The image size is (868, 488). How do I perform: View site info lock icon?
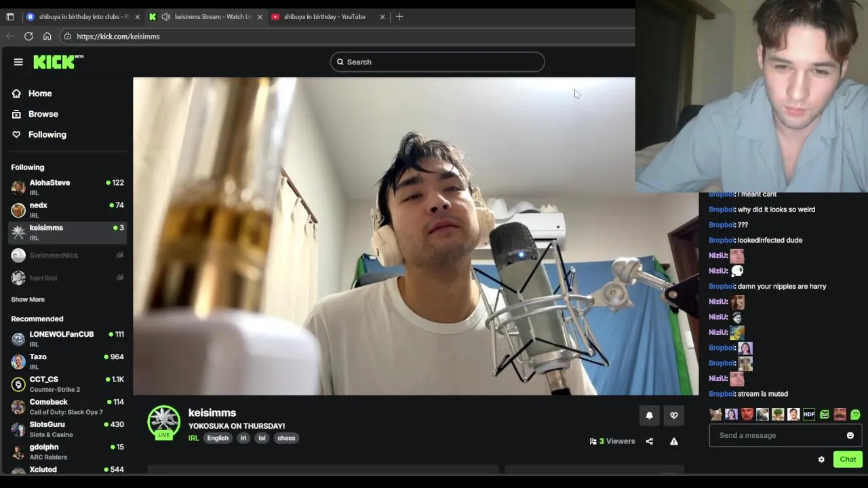(x=67, y=37)
